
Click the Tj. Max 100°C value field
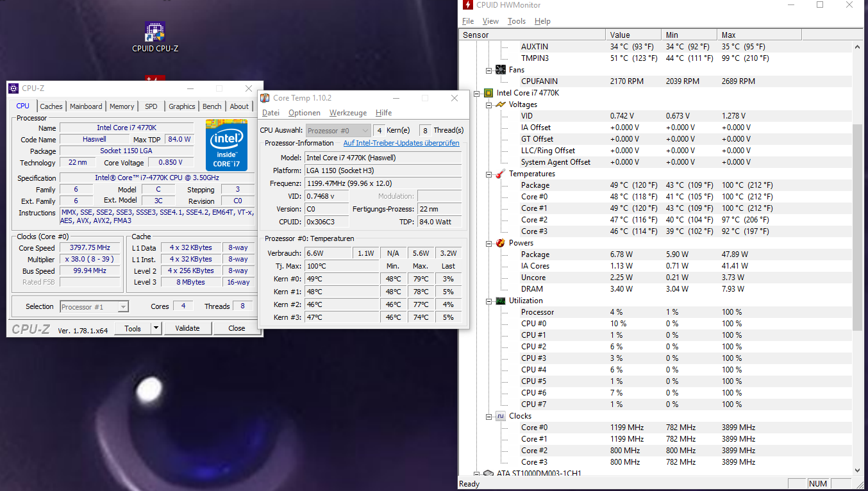(x=342, y=266)
